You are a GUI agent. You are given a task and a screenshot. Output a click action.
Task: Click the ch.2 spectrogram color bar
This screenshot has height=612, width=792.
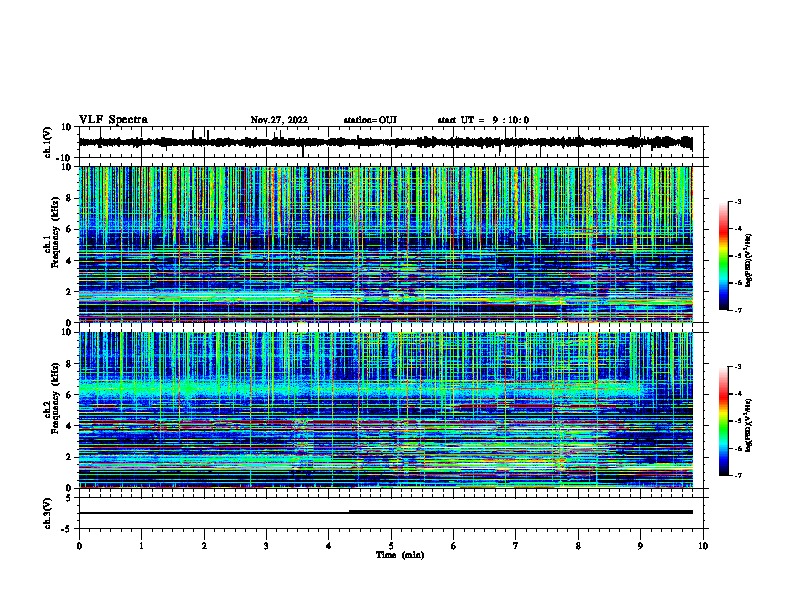pos(724,421)
